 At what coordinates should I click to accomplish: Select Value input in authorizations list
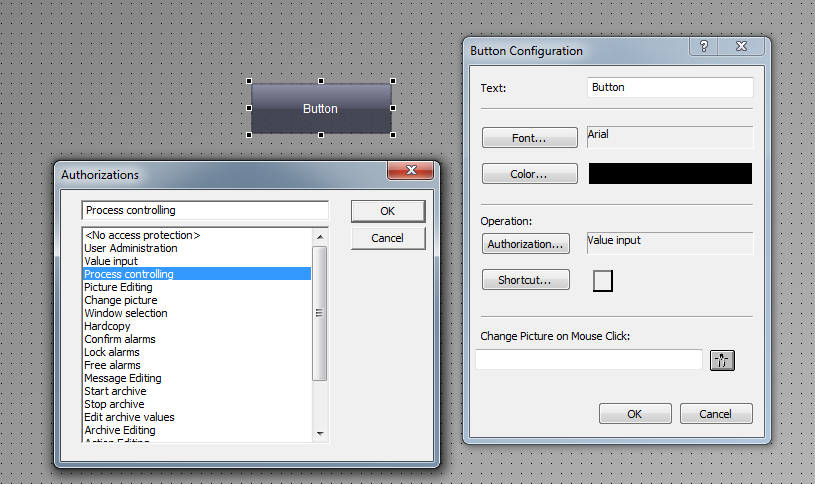197,261
